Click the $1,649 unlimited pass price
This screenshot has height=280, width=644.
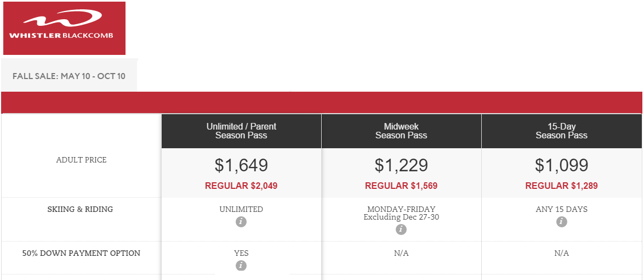coord(241,165)
